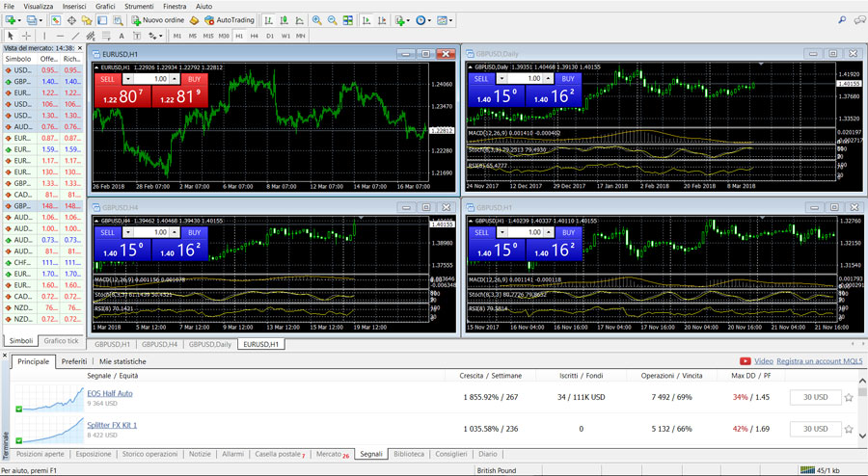Viewport: 868px width, 476px height.
Task: Click the zoom out magnifier icon
Action: click(333, 20)
